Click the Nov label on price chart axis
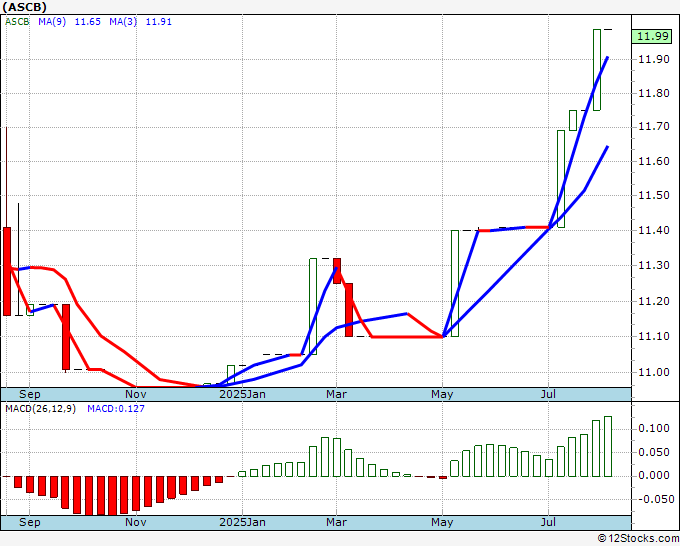The image size is (680, 546). 136,394
